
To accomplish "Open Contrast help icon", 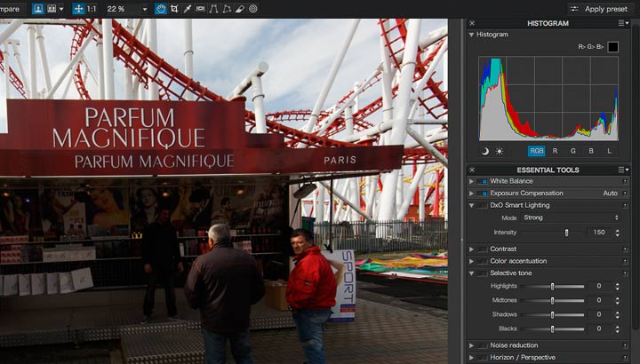I will point(625,249).
